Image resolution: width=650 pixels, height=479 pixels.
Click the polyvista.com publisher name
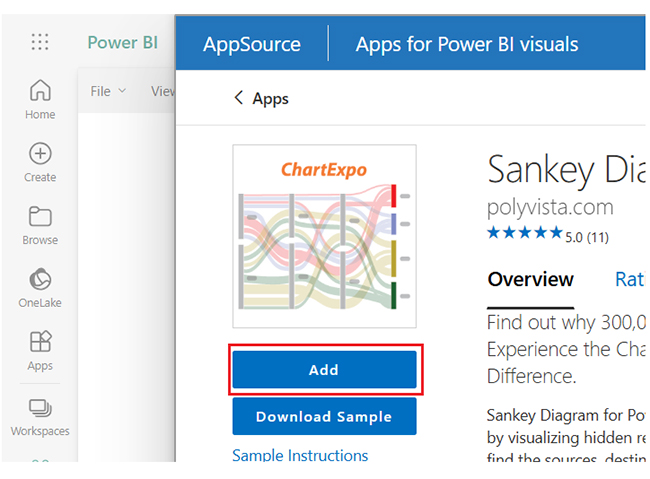pyautogui.click(x=549, y=208)
